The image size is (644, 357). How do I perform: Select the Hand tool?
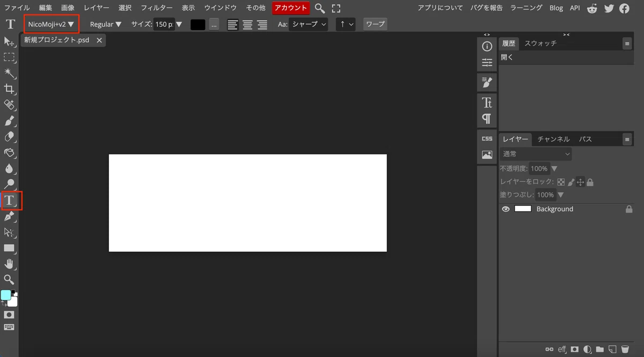(9, 264)
